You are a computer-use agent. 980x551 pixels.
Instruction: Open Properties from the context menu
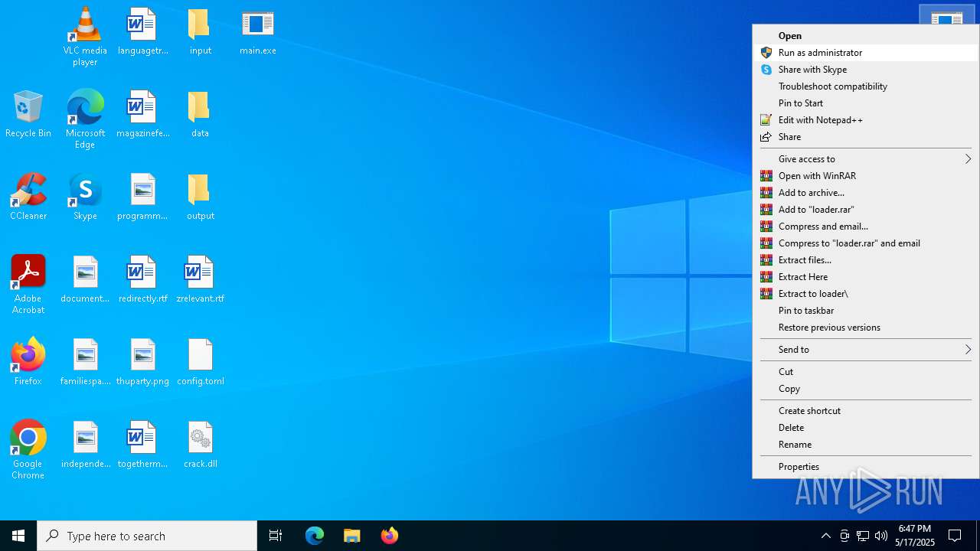click(865, 467)
